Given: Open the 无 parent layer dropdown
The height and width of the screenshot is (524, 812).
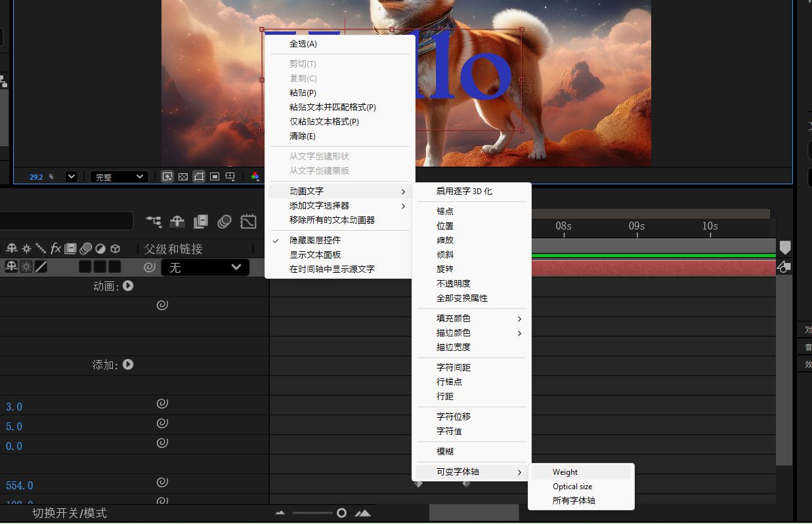Looking at the screenshot, I should tap(205, 267).
